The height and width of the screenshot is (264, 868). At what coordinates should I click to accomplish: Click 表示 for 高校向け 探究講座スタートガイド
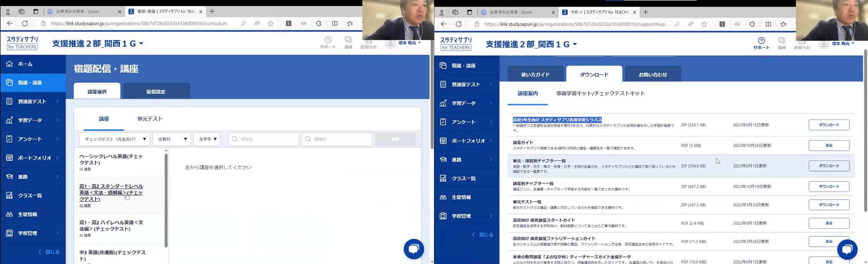click(x=829, y=223)
